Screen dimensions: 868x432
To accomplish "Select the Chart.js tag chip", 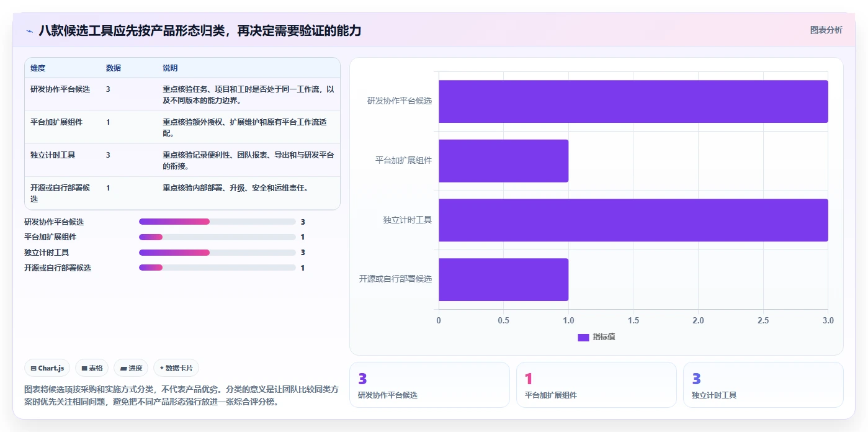I will tap(47, 368).
